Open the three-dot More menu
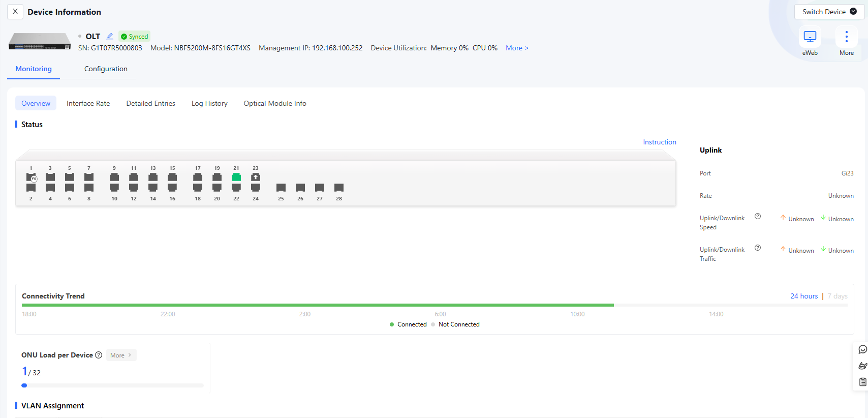Image resolution: width=868 pixels, height=418 pixels. pyautogui.click(x=846, y=37)
